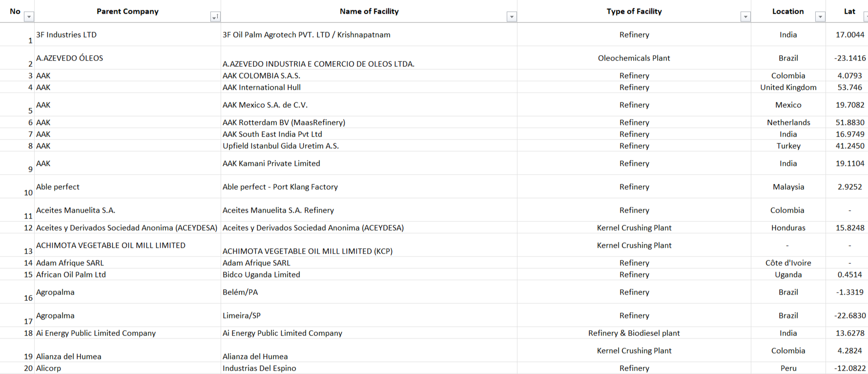Viewport: 868px width, 374px height.
Task: Click the 3F Oil Palm Agrotech facility cell
Action: tap(369, 35)
